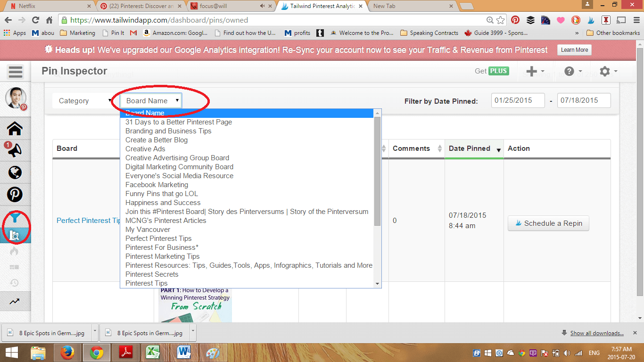The width and height of the screenshot is (644, 362).
Task: Select the funnel icon in the sidebar
Action: coord(15,218)
